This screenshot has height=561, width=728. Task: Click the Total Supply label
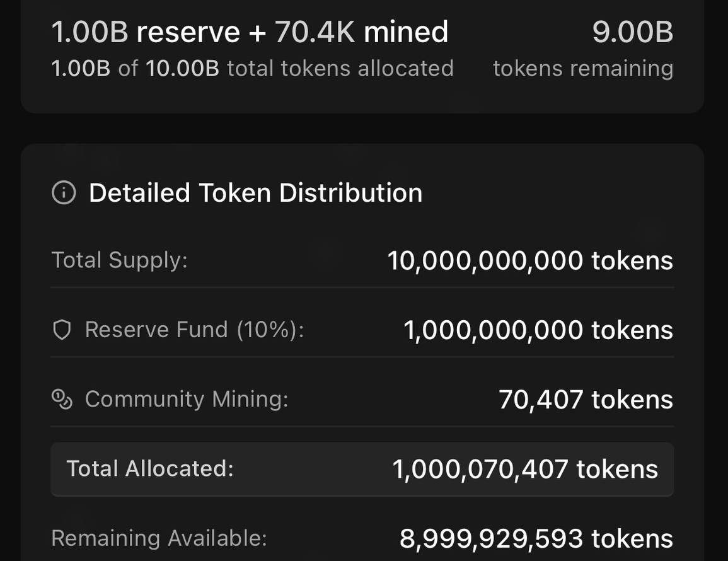click(x=119, y=260)
